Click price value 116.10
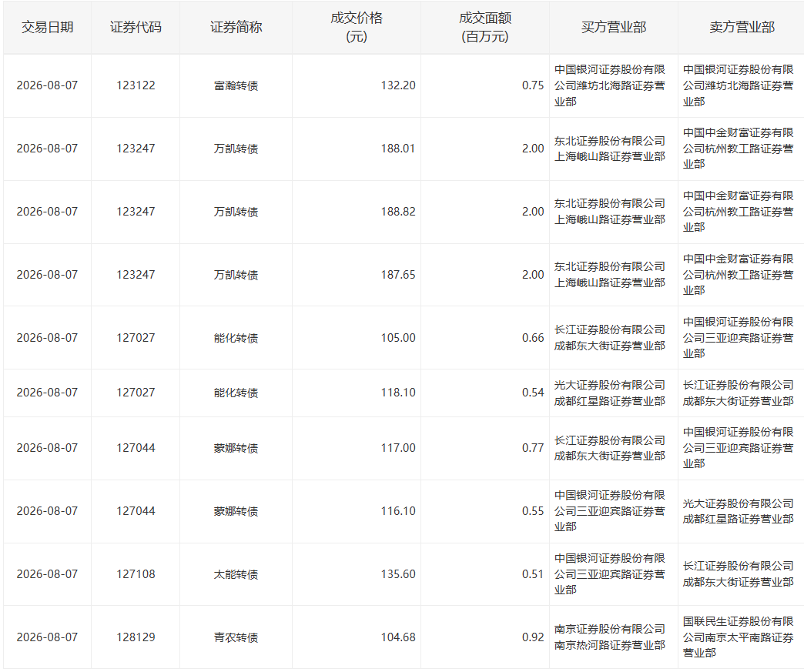Viewport: 804px width, 672px height. 398,511
